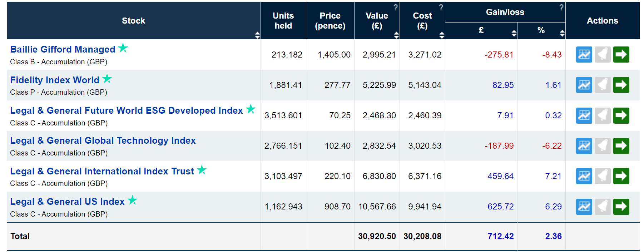The width and height of the screenshot is (644, 252).
Task: Click the total gain "712.42"
Action: point(501,236)
